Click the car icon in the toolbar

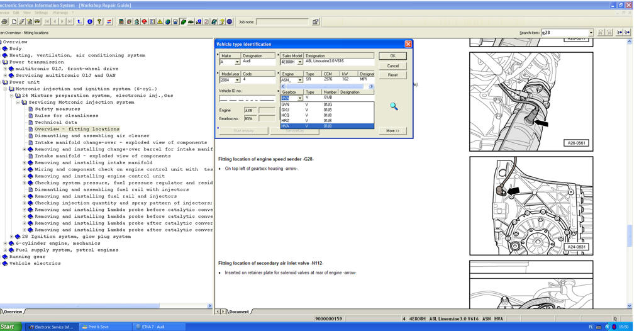point(37,21)
